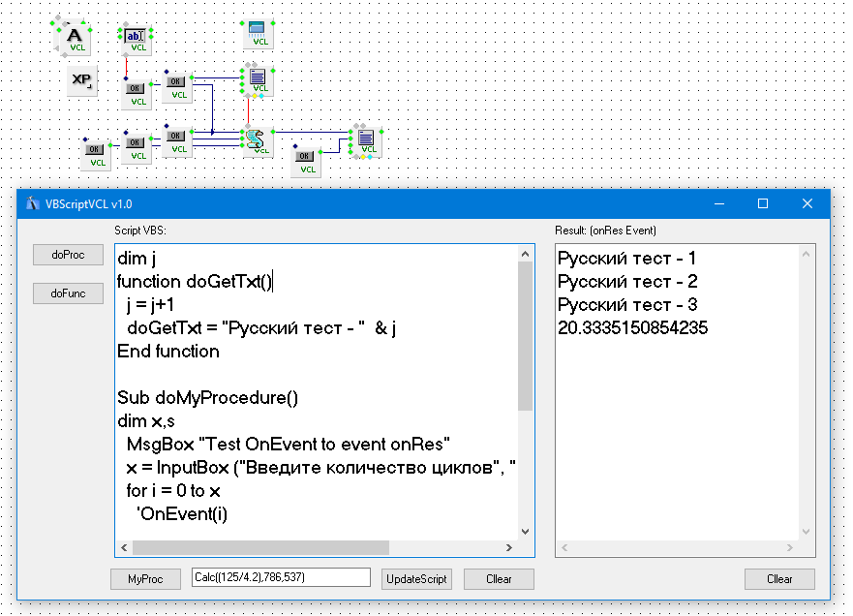The image size is (853, 616).
Task: Close the VBScriptVCL window
Action: coord(807,204)
